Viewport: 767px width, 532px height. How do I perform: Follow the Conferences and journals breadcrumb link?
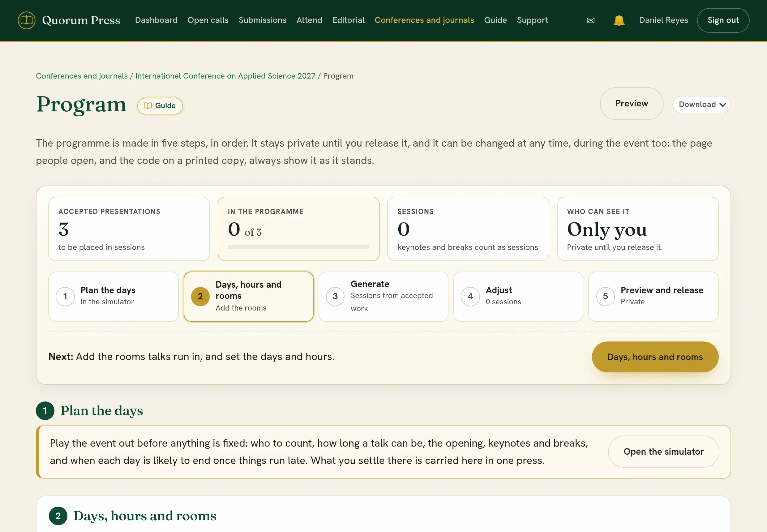pos(82,76)
